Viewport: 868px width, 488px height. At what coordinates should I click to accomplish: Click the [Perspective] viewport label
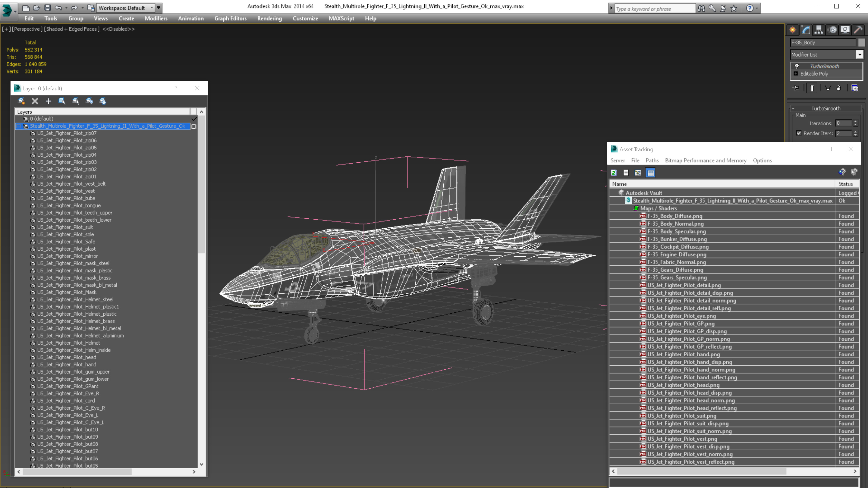[27, 29]
